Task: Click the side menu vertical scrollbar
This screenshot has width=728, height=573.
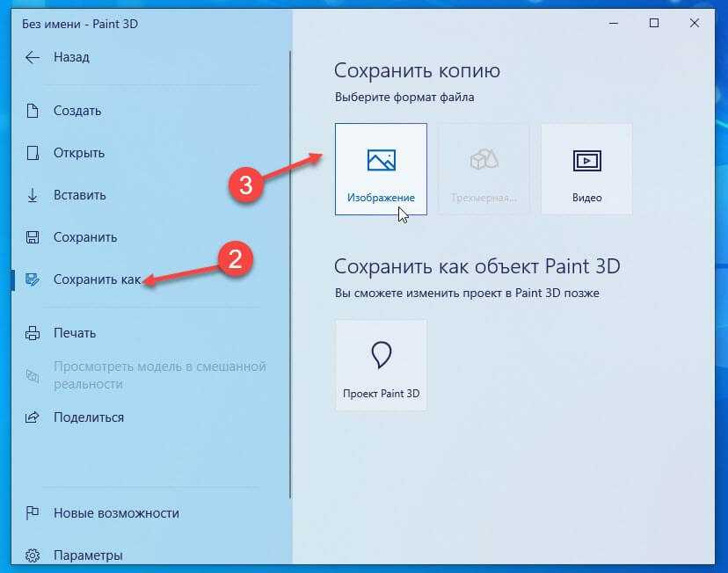Action: coord(290,275)
